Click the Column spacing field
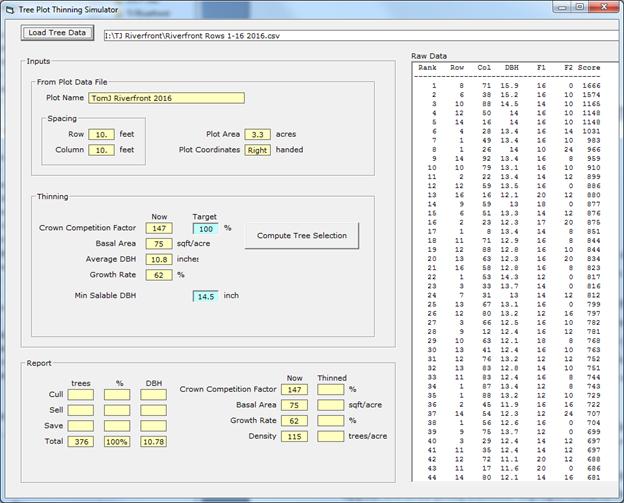The height and width of the screenshot is (503, 624). coord(101,150)
